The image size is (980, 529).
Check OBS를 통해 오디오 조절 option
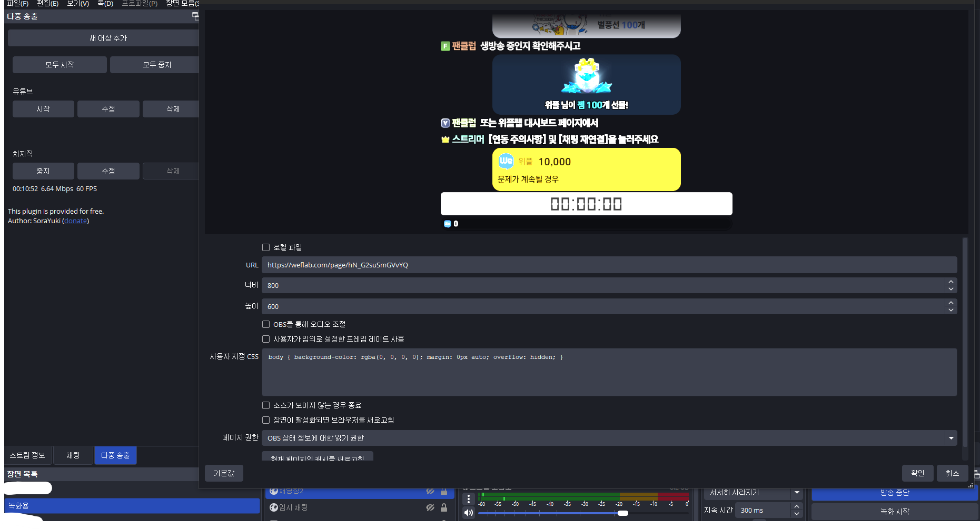[266, 324]
